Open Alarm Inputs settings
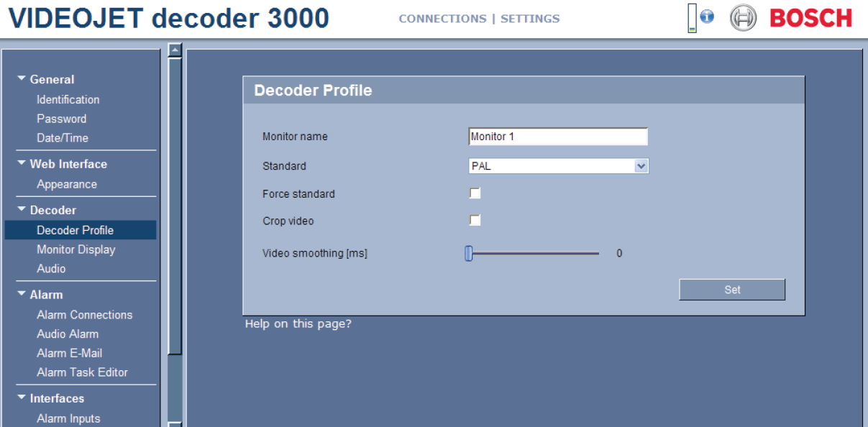 tap(68, 418)
